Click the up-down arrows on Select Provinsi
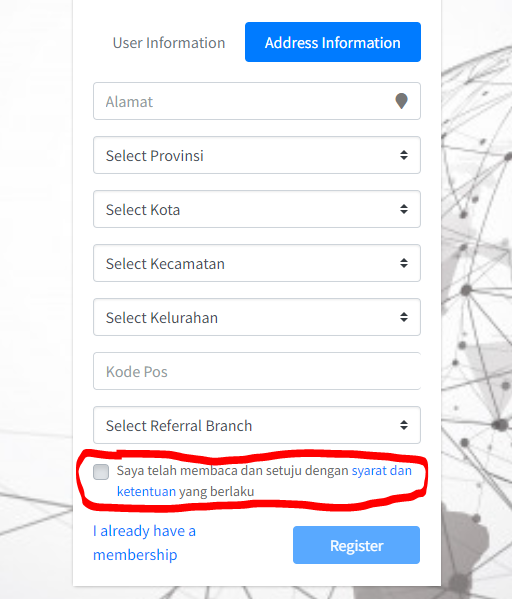Viewport: 512px width, 599px height. coord(404,155)
